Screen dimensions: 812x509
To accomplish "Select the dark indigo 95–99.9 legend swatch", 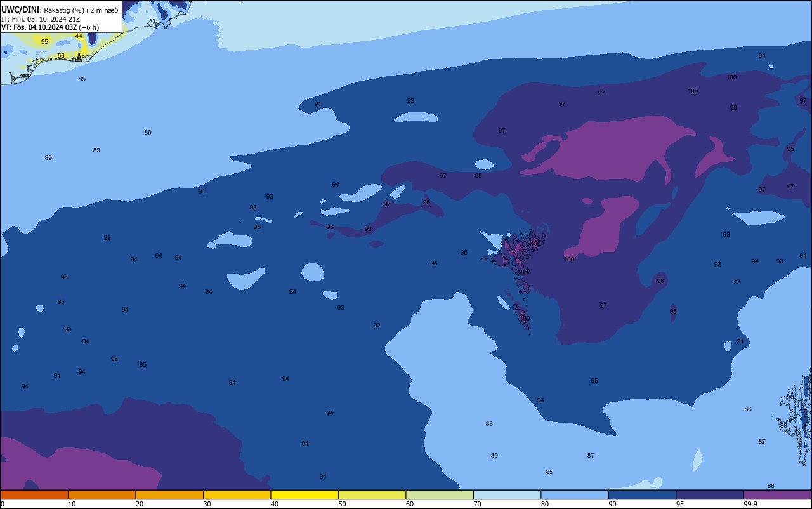I will pyautogui.click(x=710, y=494).
